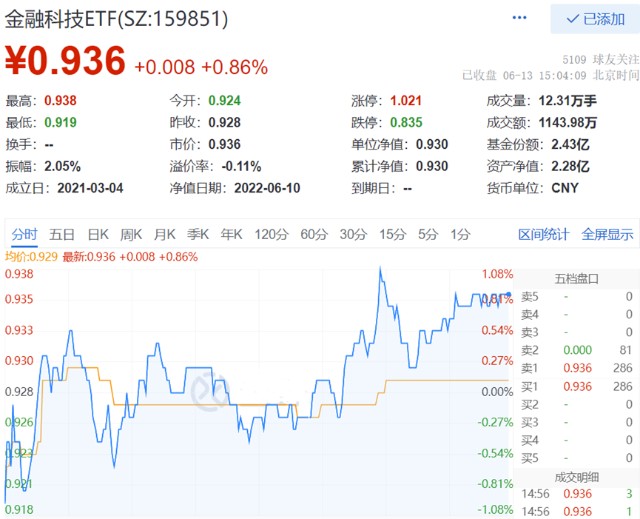Switch to 5分 interval chart
This screenshot has width=640, height=519.
428,235
